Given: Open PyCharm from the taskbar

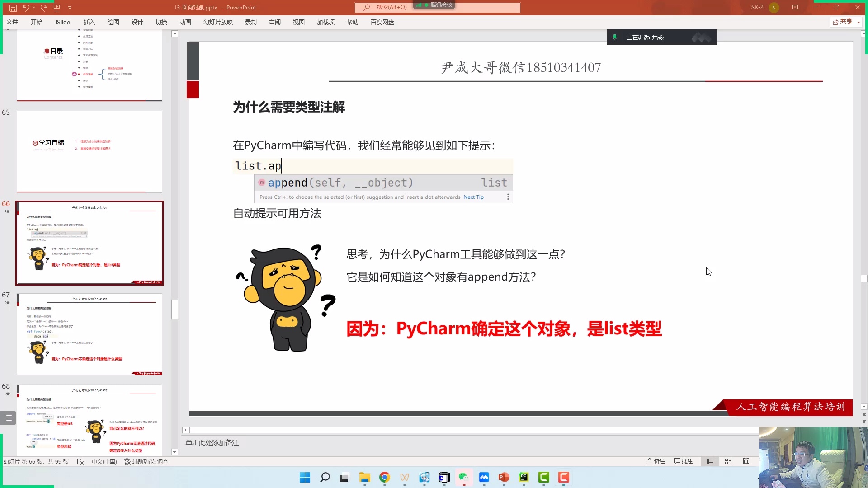Looking at the screenshot, I should point(524,478).
